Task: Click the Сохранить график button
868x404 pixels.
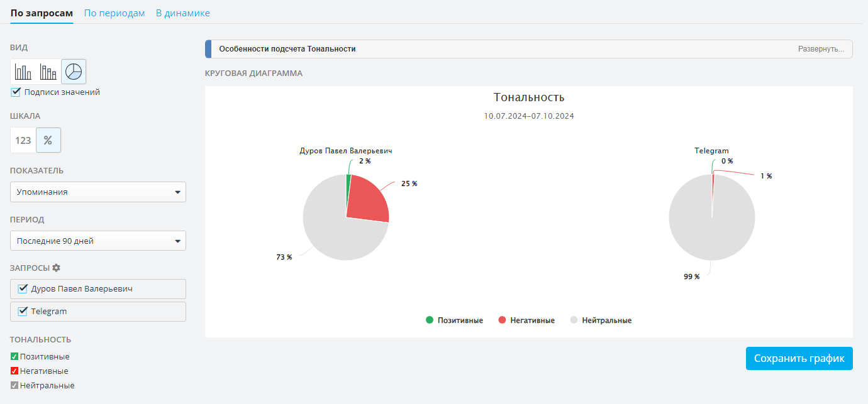Action: (x=799, y=359)
